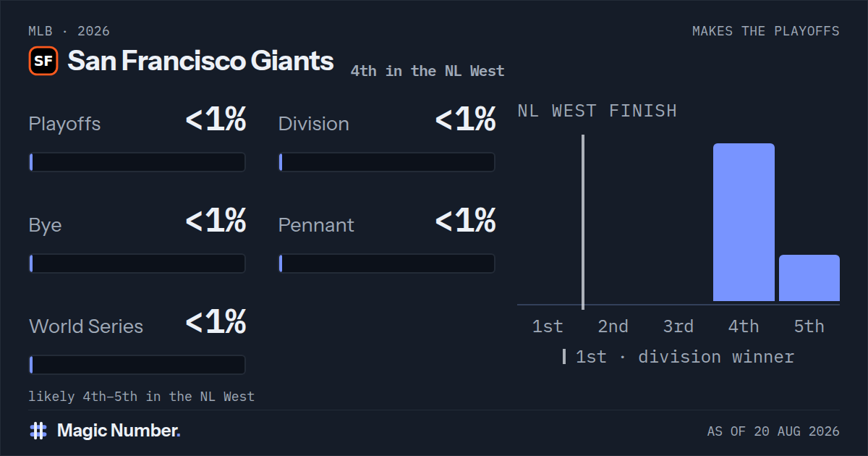Select the Playoffs probability bar

[137, 162]
